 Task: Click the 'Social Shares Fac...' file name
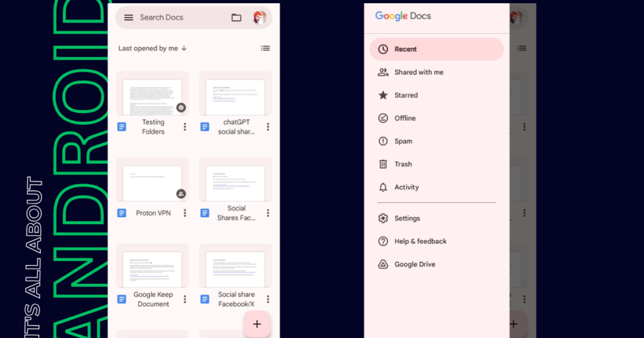(236, 213)
